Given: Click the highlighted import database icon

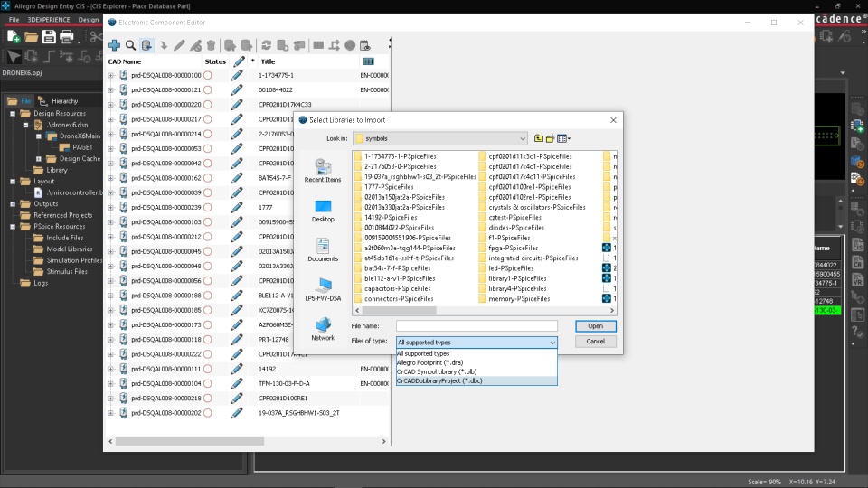Looking at the screenshot, I should [146, 45].
